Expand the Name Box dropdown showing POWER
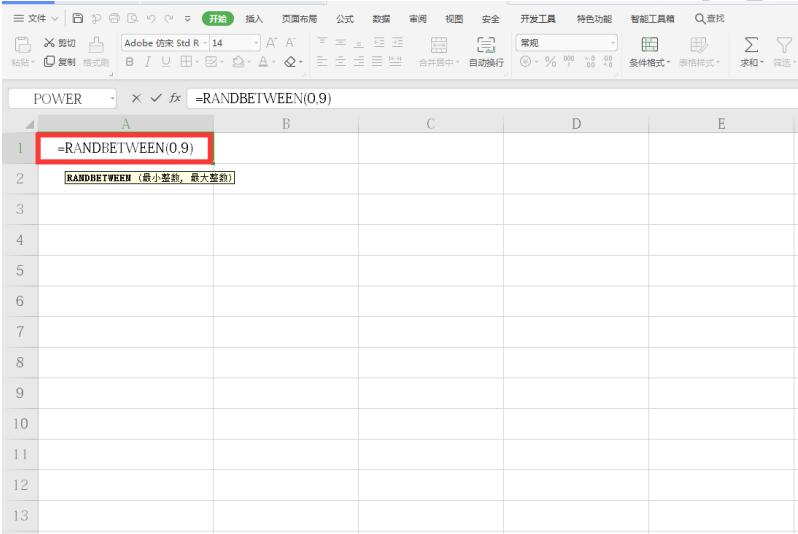The height and width of the screenshot is (534, 798). (112, 99)
